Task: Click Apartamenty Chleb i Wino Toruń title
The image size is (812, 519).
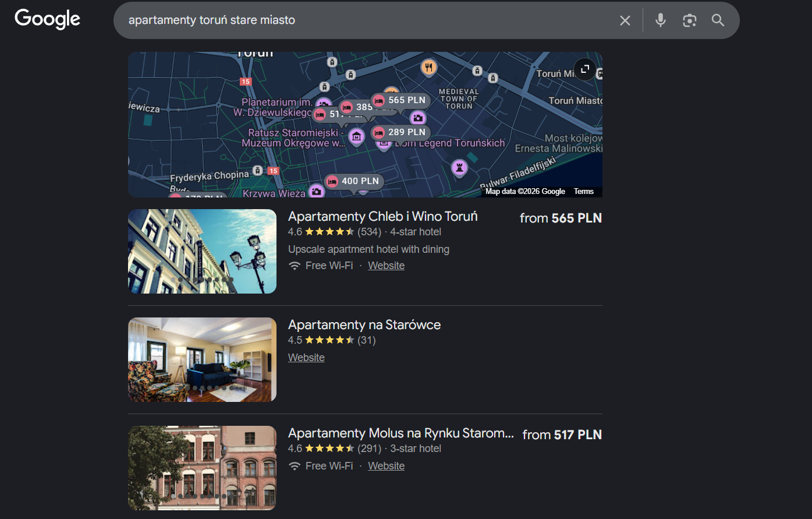Action: (x=382, y=217)
